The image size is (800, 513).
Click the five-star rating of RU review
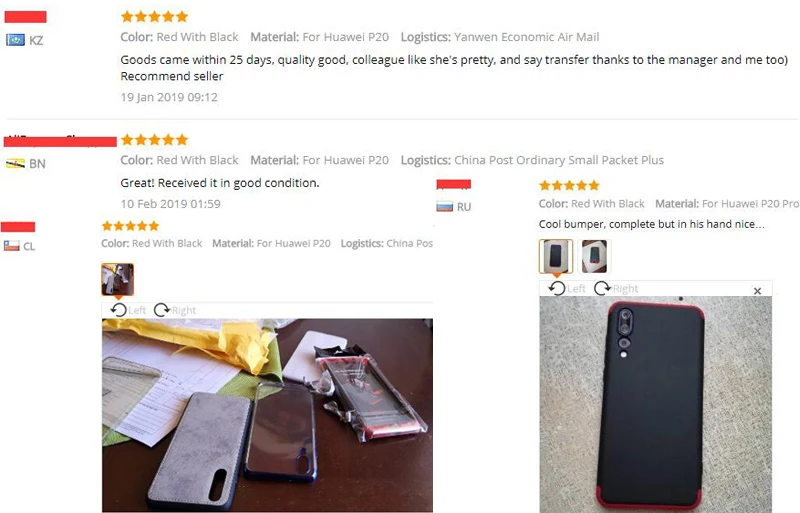coord(569,185)
